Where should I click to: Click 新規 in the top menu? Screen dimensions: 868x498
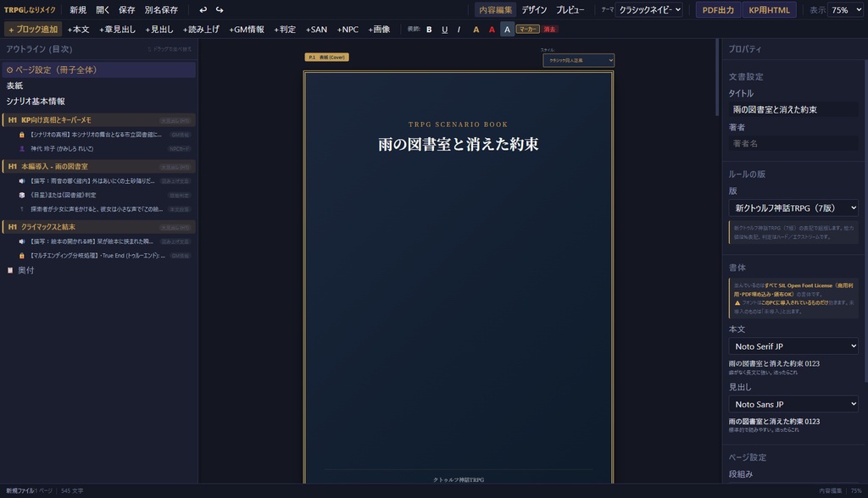[x=78, y=10]
